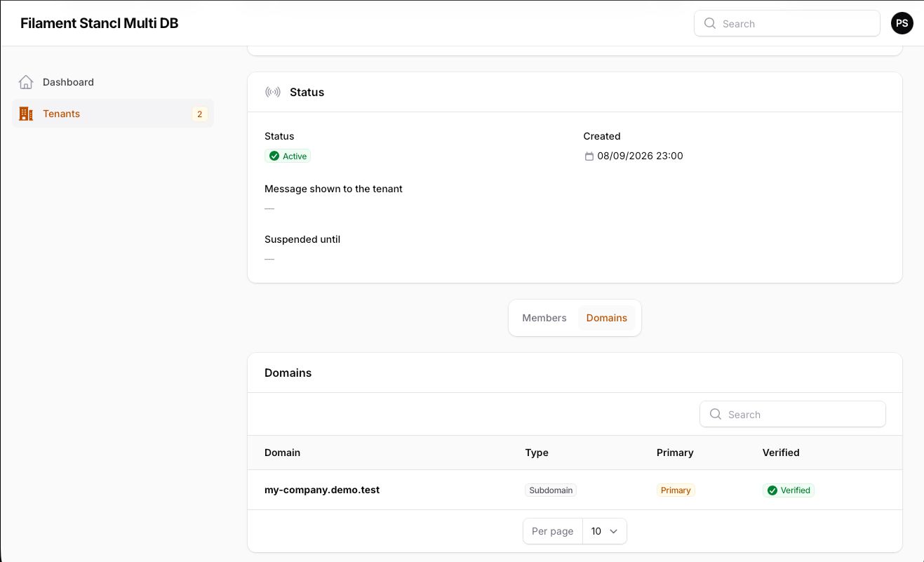This screenshot has width=924, height=562.
Task: Click the Primary column header
Action: point(675,453)
